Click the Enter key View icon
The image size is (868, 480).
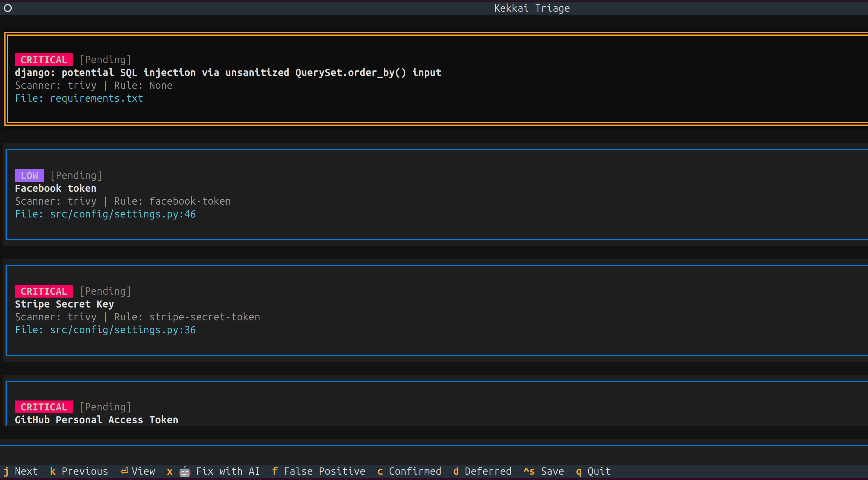[124, 471]
